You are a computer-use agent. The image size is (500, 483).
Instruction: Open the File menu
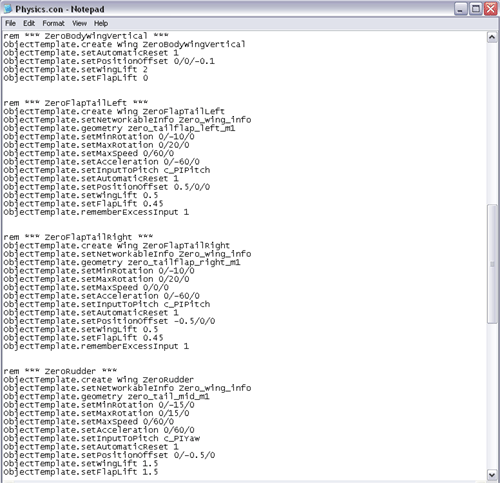pyautogui.click(x=10, y=23)
